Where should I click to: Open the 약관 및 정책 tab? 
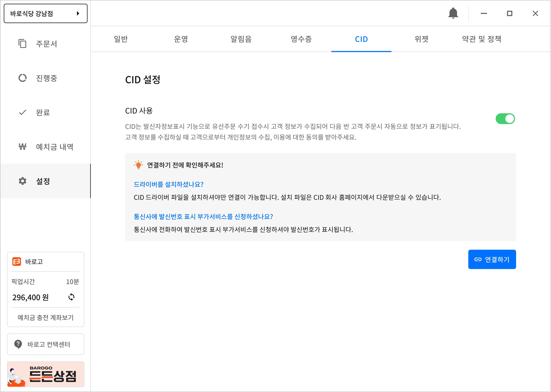click(481, 39)
